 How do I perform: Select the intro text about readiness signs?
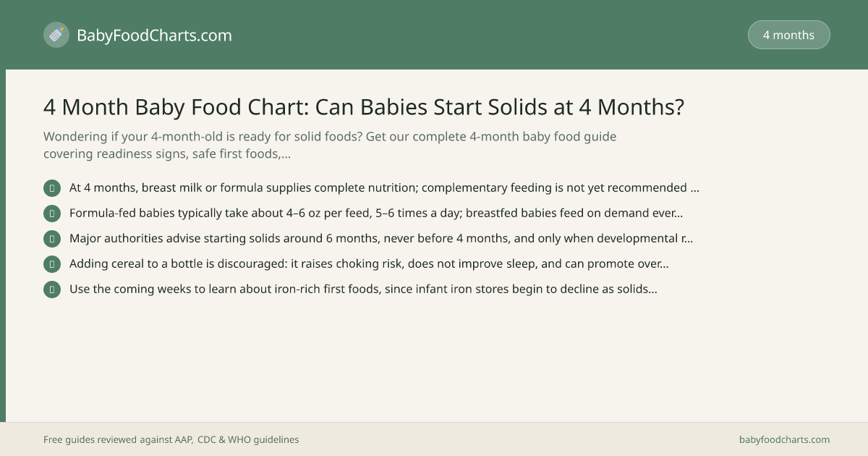330,145
